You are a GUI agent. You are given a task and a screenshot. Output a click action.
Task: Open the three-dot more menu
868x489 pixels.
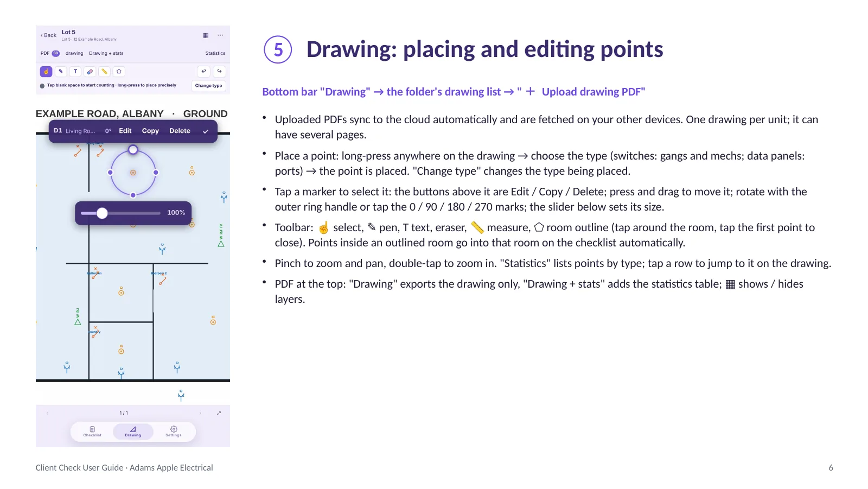pyautogui.click(x=220, y=35)
